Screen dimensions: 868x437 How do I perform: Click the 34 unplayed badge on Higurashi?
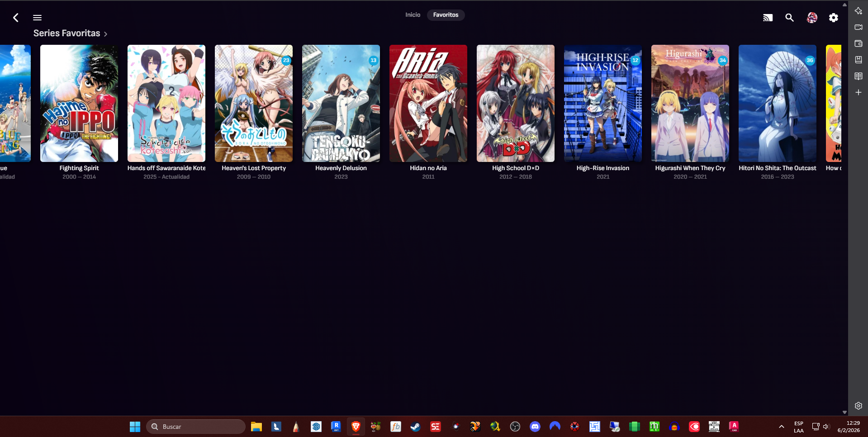(723, 60)
